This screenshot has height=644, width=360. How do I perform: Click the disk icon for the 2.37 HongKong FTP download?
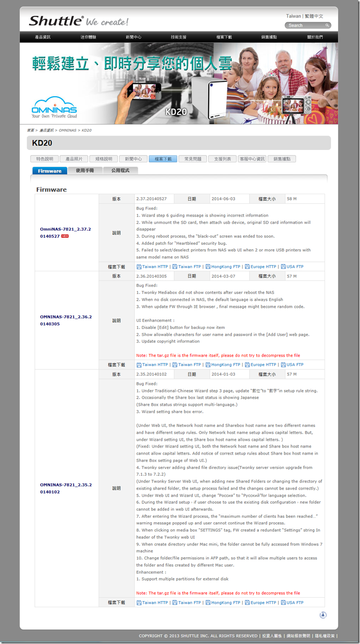[208, 267]
